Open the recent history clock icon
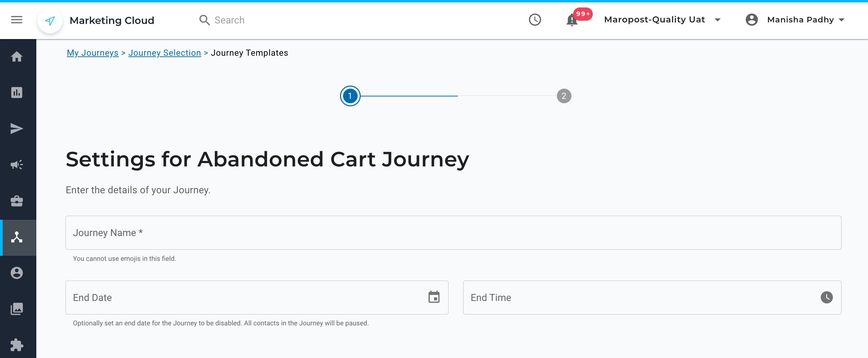This screenshot has height=358, width=868. pyautogui.click(x=535, y=20)
